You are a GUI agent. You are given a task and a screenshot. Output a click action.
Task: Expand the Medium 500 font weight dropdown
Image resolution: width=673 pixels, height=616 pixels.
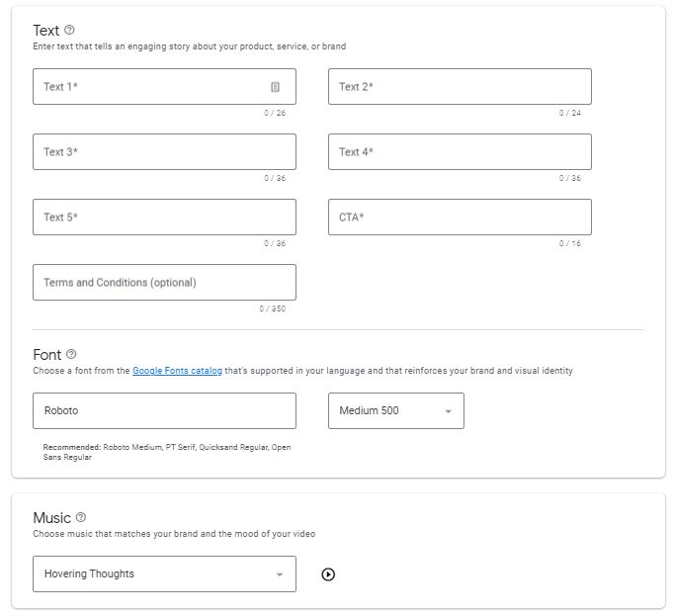point(395,410)
